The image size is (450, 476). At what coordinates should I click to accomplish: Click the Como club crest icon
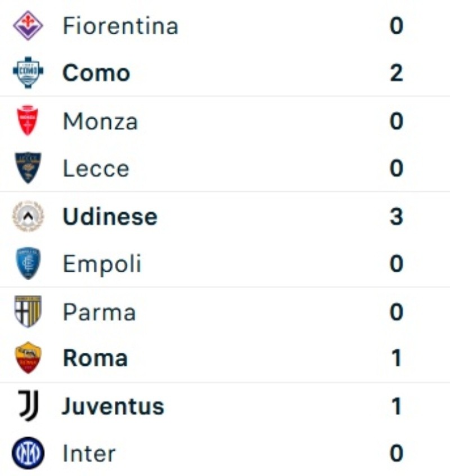[28, 73]
